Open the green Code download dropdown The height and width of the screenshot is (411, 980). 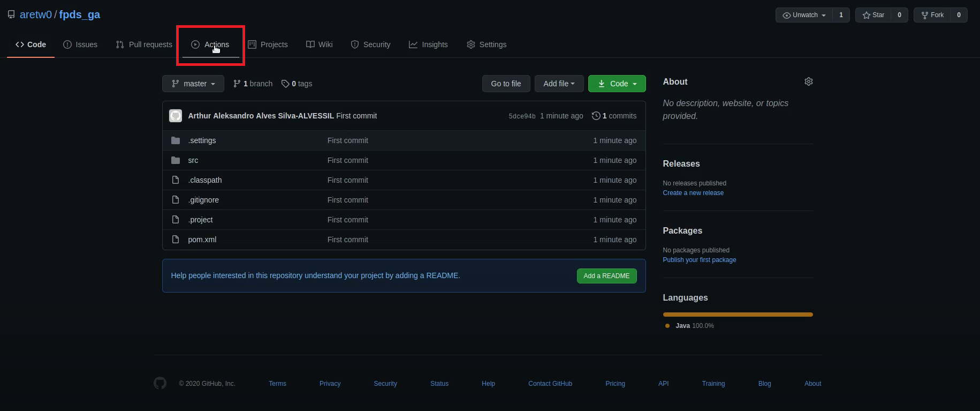tap(617, 84)
